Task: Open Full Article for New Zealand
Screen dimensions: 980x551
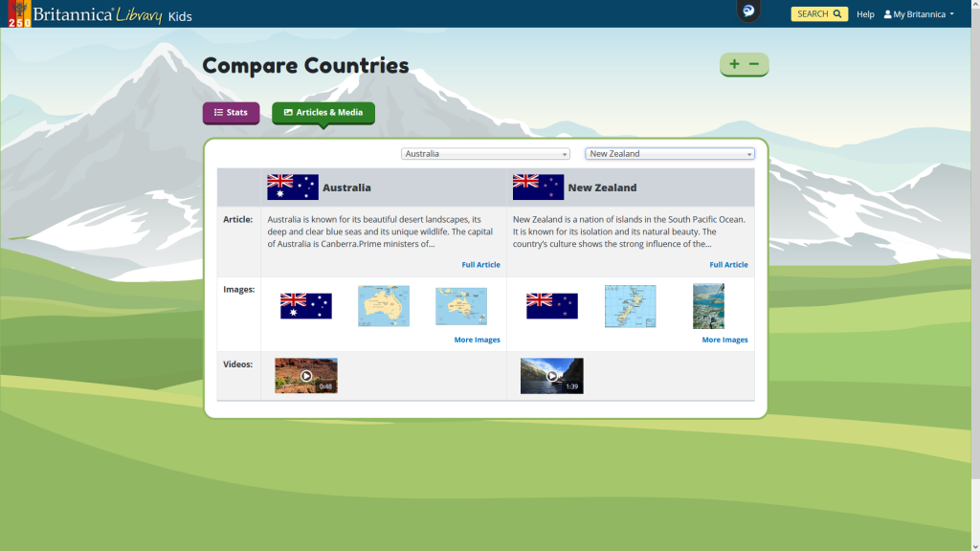Action: (728, 265)
